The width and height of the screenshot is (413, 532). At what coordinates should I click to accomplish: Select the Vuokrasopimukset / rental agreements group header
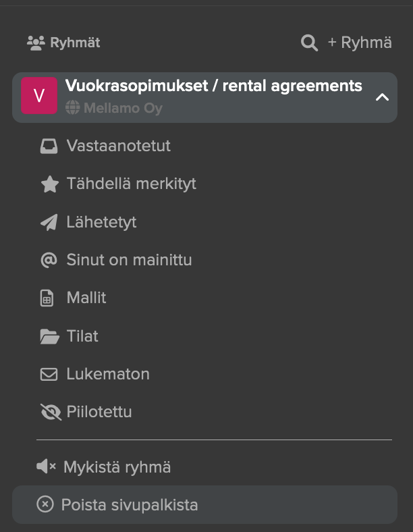204,97
